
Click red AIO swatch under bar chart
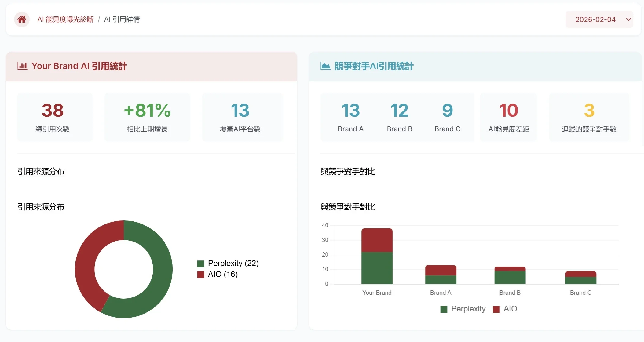(496, 309)
